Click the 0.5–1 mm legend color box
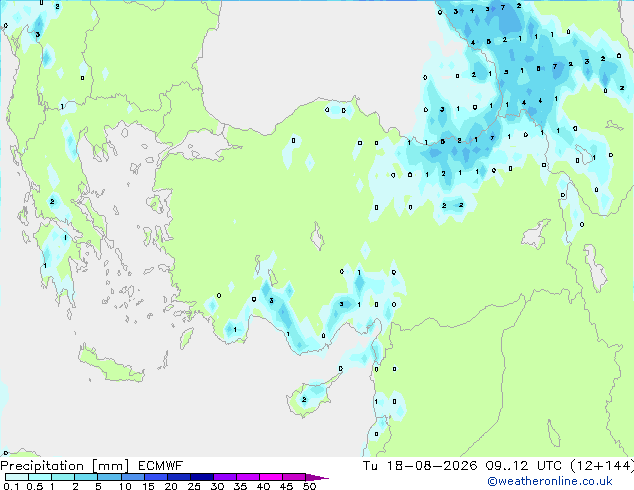The image size is (634, 490). tap(40, 477)
